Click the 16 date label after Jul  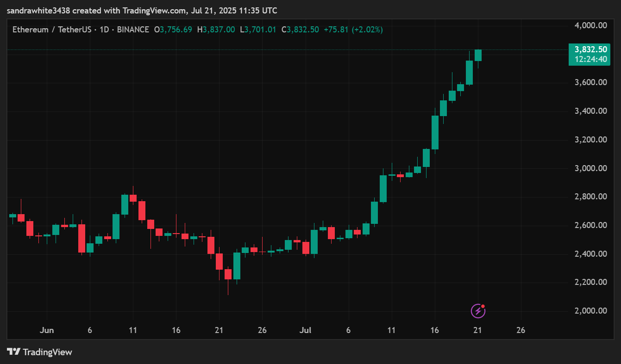434,330
